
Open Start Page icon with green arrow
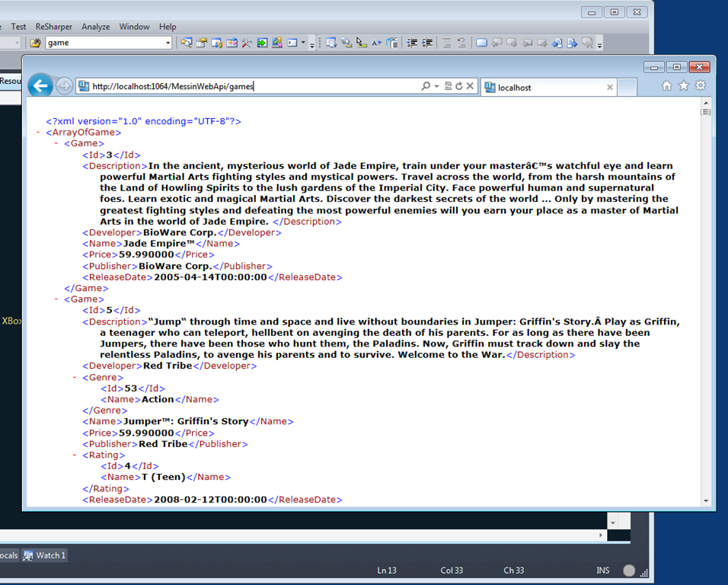262,43
